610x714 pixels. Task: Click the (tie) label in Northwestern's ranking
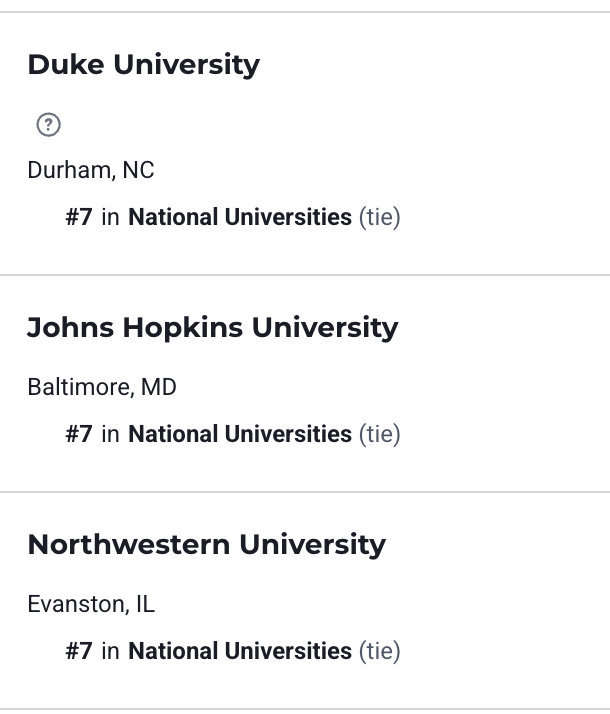(x=380, y=651)
